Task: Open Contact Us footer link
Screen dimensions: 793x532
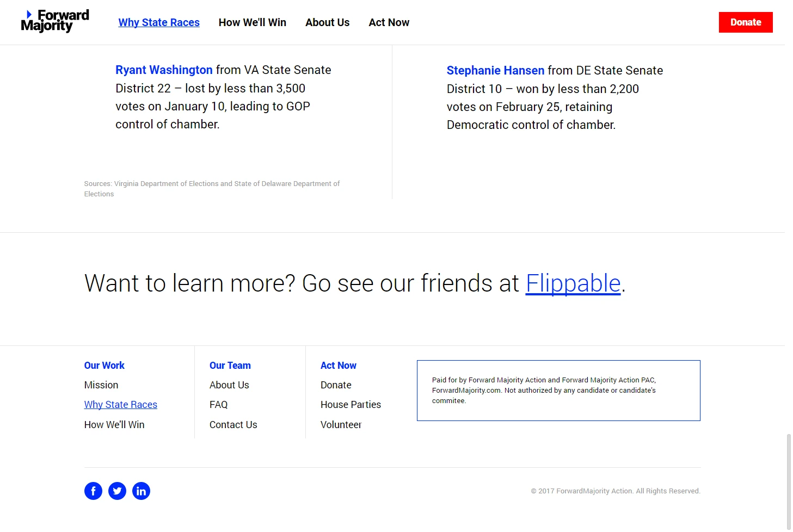Action: [x=233, y=425]
